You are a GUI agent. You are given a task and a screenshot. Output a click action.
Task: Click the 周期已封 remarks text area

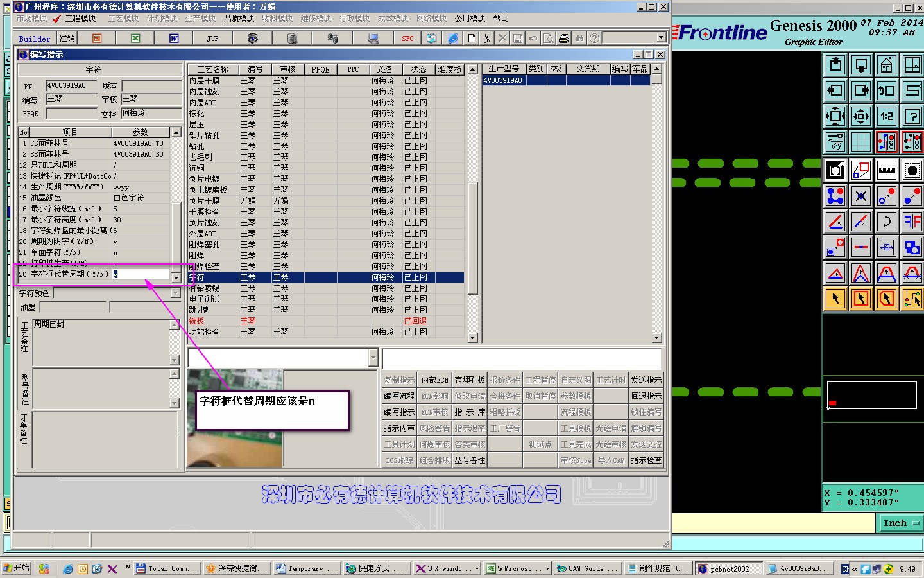tap(101, 342)
